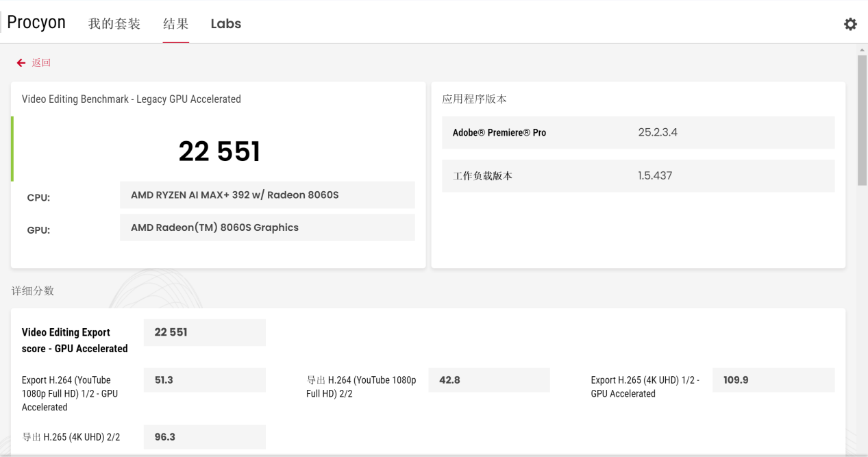Open the 我的套装 tab
The height and width of the screenshot is (457, 868).
(114, 24)
